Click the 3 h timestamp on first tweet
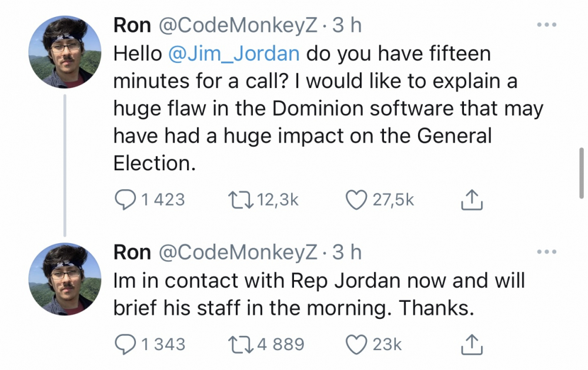This screenshot has height=370, width=588. coord(348,25)
